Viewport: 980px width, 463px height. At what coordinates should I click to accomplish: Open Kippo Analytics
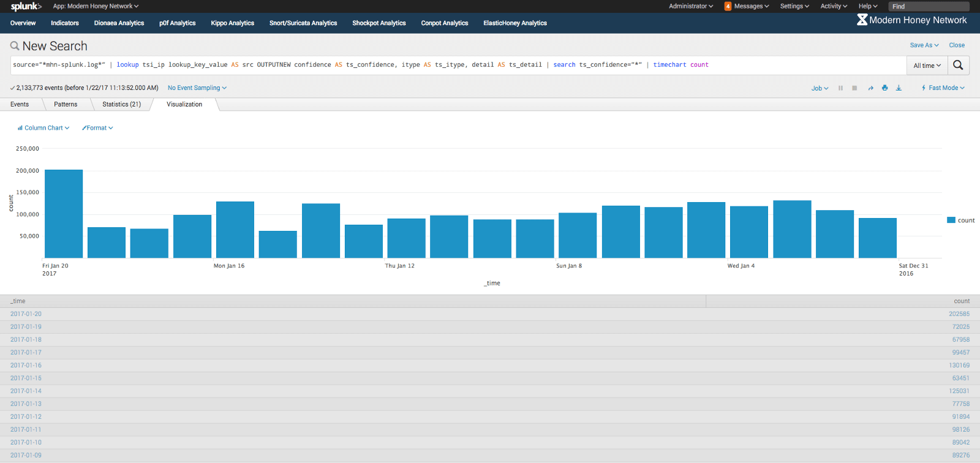pos(232,23)
